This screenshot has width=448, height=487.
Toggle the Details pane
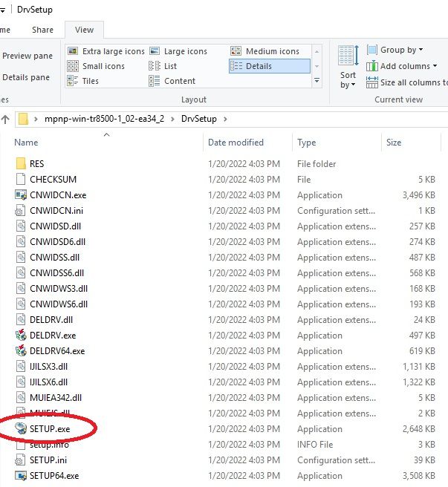(26, 77)
